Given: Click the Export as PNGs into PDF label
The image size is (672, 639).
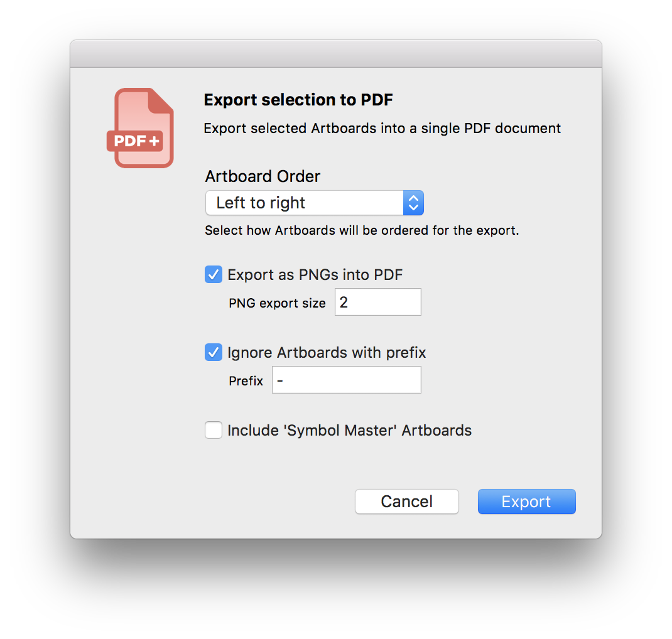Looking at the screenshot, I should [315, 274].
